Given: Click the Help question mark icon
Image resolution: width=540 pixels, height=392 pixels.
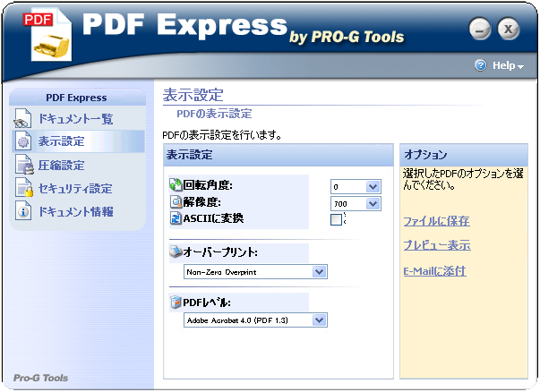Looking at the screenshot, I should pos(480,65).
